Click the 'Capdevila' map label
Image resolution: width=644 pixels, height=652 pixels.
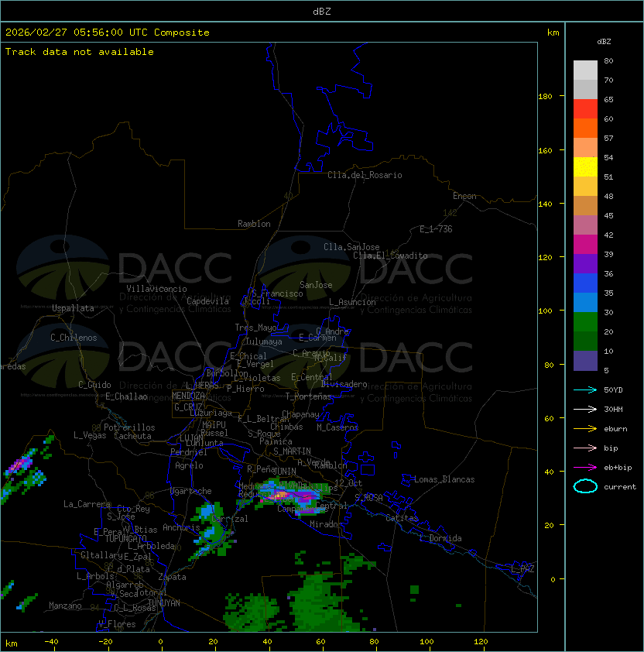tap(208, 301)
